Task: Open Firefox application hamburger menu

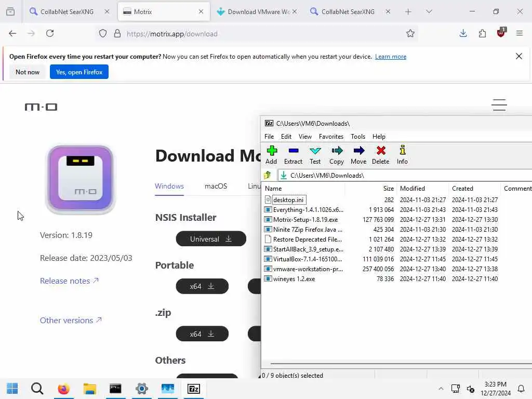Action: (x=520, y=33)
